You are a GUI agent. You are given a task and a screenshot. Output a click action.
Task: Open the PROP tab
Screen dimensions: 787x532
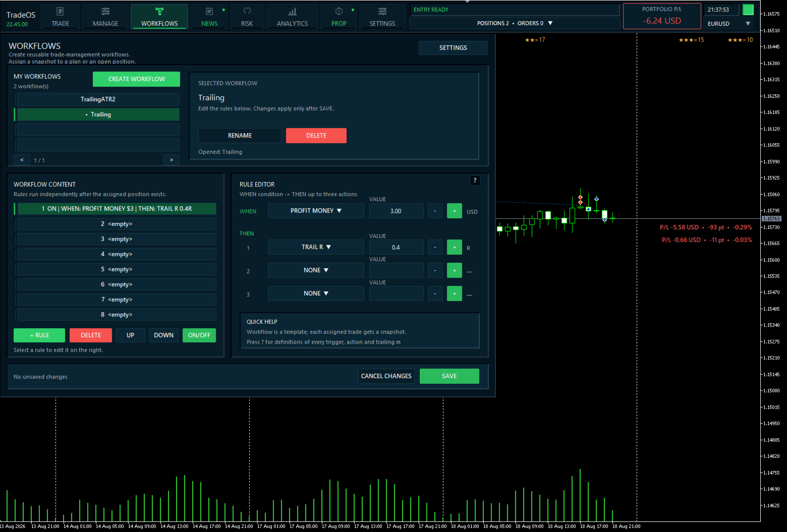(339, 17)
